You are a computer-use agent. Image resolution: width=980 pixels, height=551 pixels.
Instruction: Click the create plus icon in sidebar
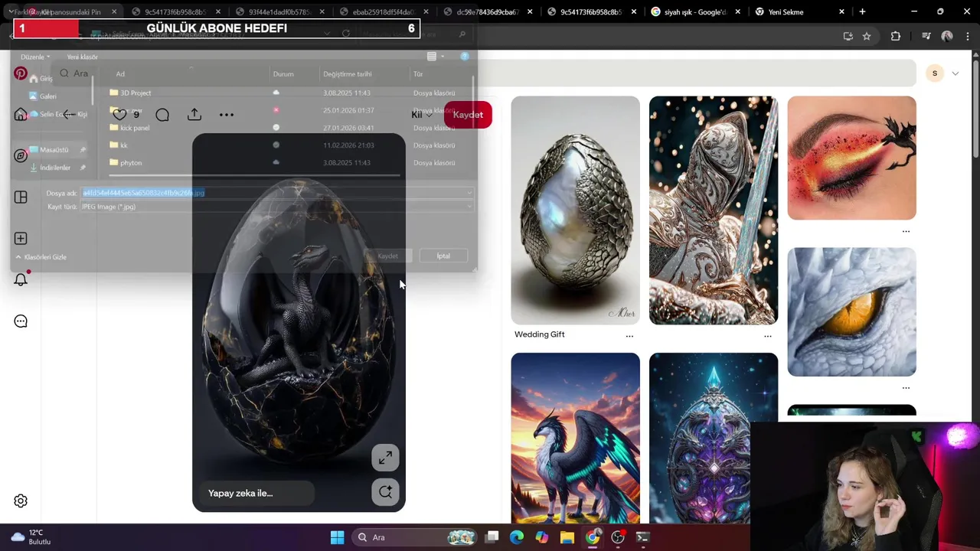pos(21,239)
